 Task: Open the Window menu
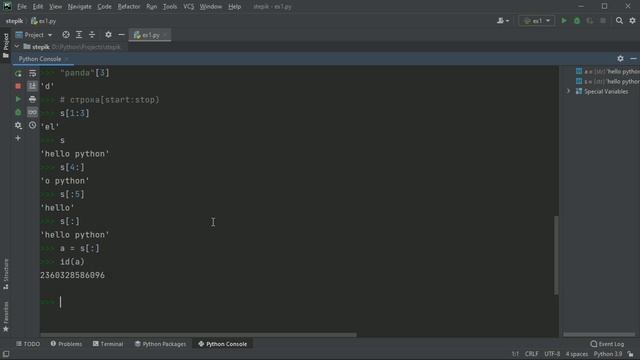coord(211,7)
